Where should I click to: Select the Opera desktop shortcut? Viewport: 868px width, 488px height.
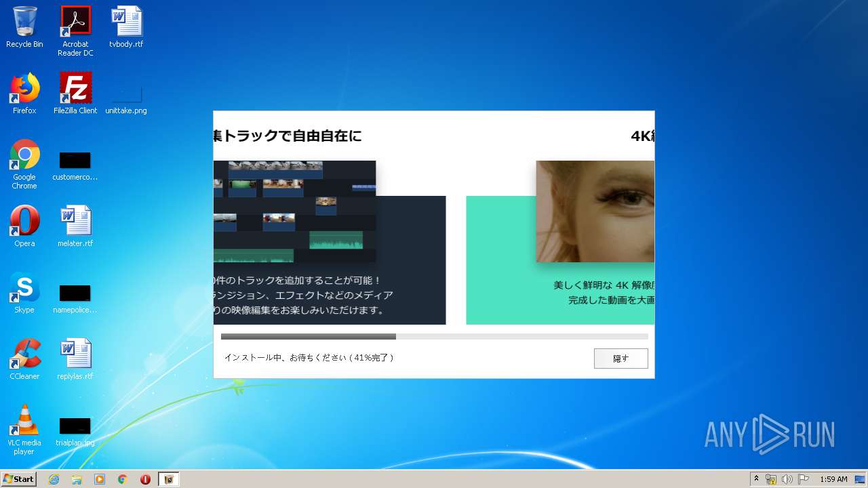point(24,226)
